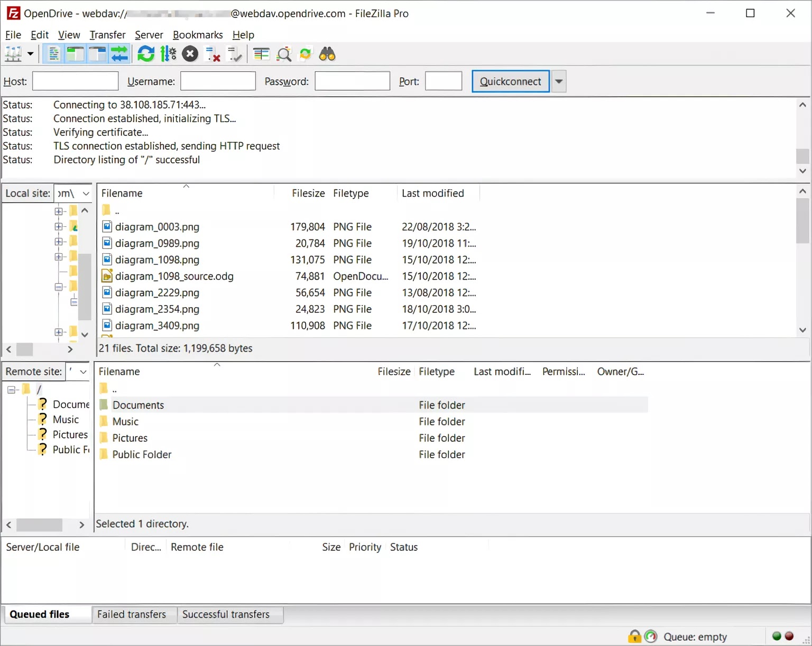The image size is (812, 646).
Task: Collapse the remote root "/" tree node
Action: click(x=12, y=390)
